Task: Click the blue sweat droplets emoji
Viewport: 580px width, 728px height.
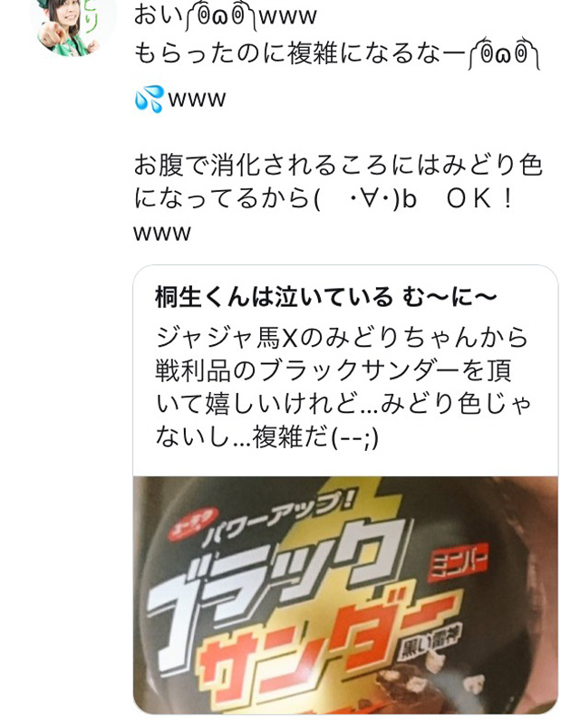Action: pyautogui.click(x=150, y=99)
